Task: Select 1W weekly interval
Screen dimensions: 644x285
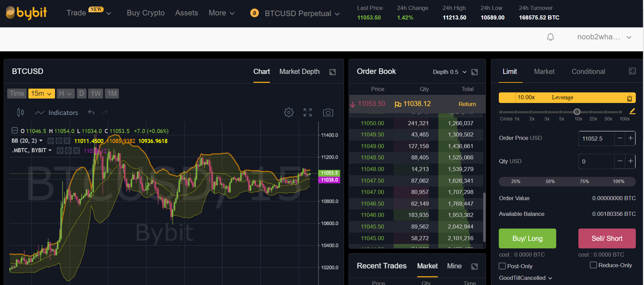Action: (96, 93)
